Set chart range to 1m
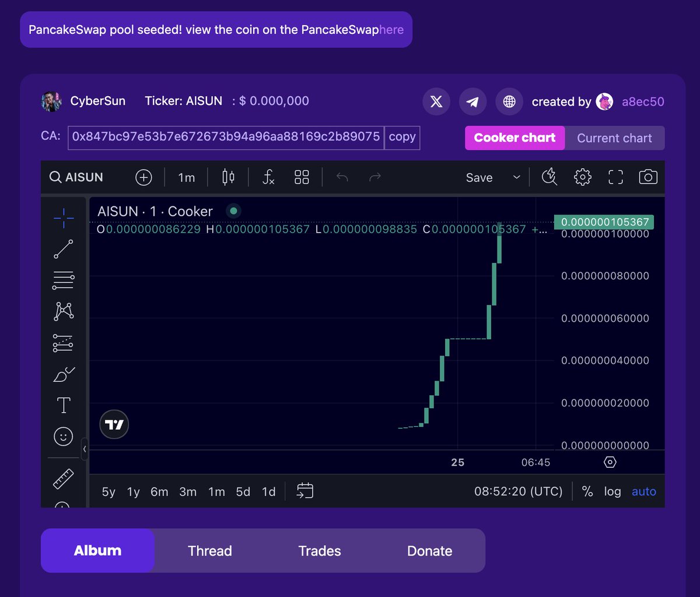700x597 pixels. point(216,491)
